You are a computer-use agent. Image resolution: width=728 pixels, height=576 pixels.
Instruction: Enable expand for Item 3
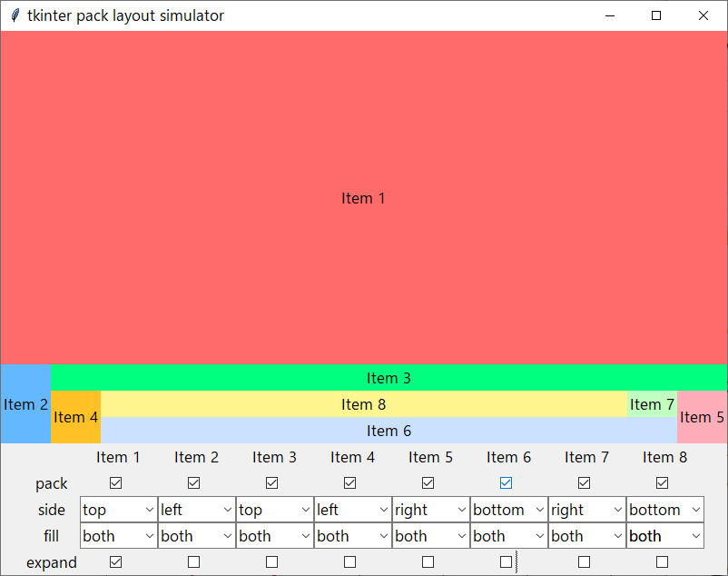[x=271, y=562]
